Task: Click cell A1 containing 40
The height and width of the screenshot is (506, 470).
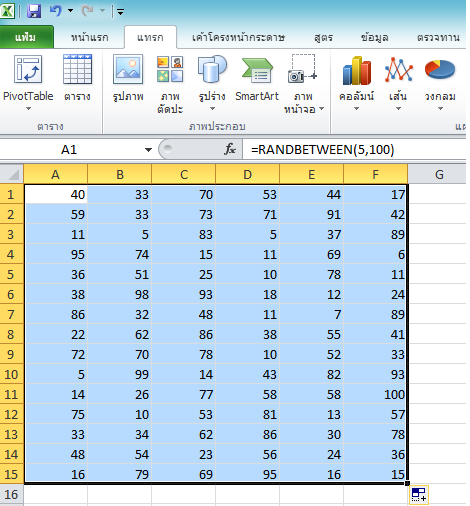Action: [56, 194]
